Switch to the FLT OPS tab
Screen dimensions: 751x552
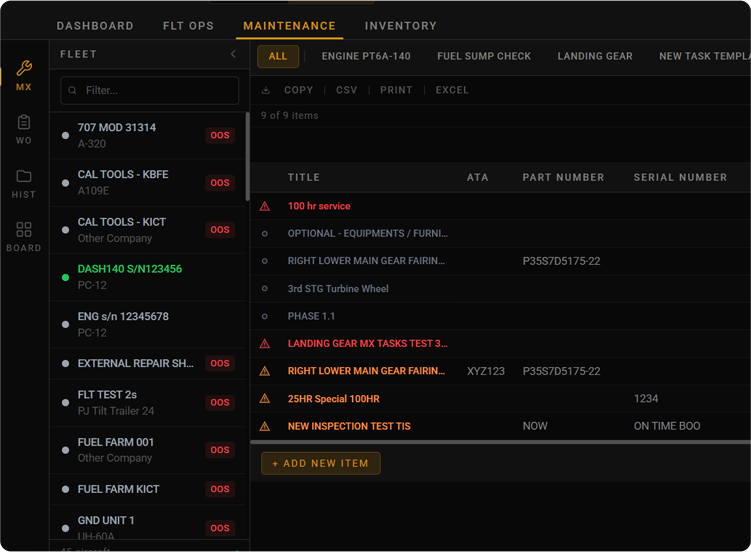click(x=188, y=26)
